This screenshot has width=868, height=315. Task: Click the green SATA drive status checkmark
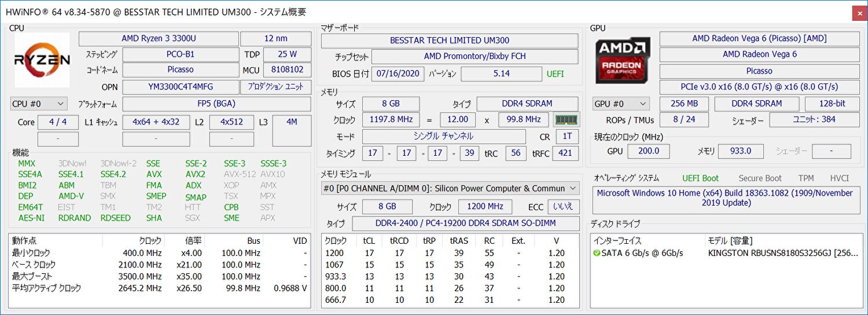pyautogui.click(x=597, y=253)
